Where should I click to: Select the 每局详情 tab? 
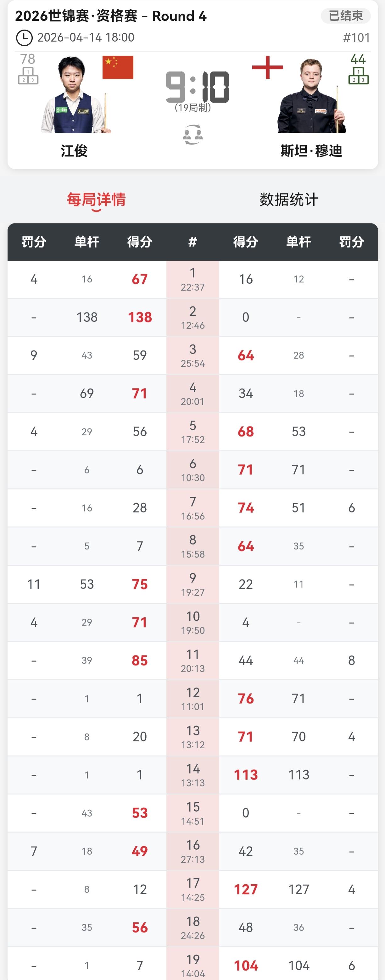point(96,200)
